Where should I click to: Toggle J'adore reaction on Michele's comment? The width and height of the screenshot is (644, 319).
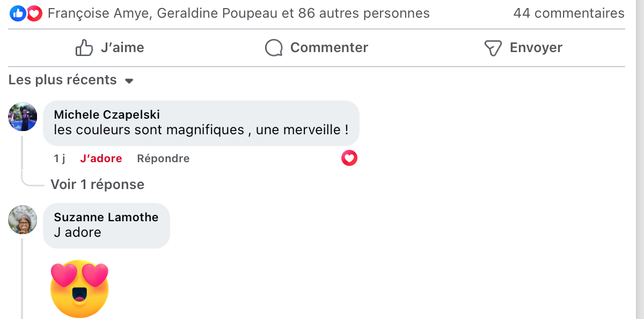[101, 158]
